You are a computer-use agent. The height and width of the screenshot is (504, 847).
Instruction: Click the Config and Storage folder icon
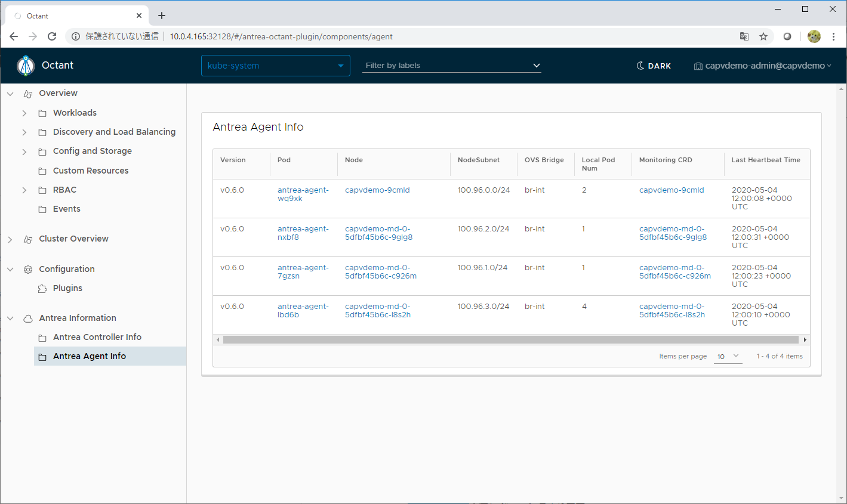point(42,151)
